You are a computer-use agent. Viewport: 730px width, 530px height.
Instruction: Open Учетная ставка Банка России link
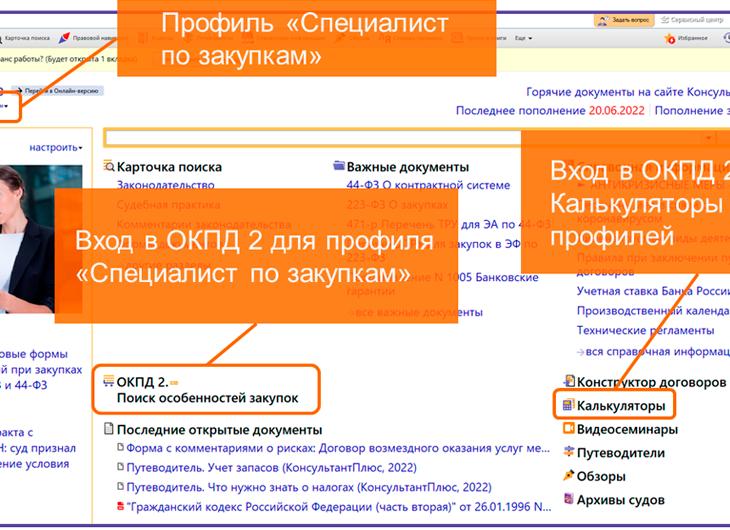pos(653,291)
